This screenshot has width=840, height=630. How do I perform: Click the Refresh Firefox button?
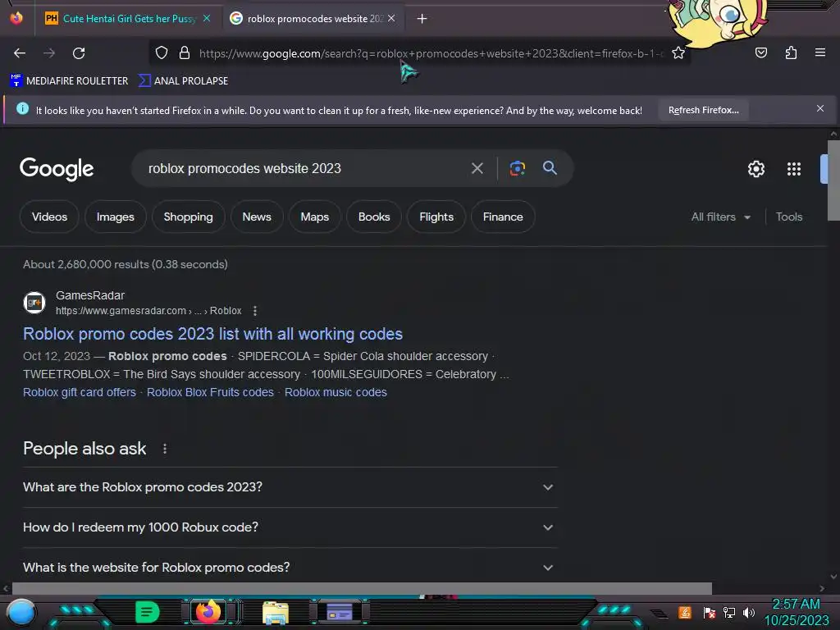(703, 110)
